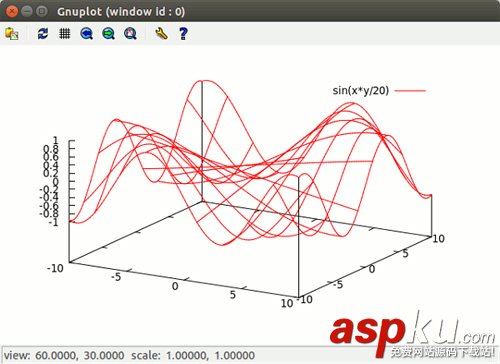Image resolution: width=500 pixels, height=364 pixels.
Task: Click the red legend line sample
Action: [410, 90]
